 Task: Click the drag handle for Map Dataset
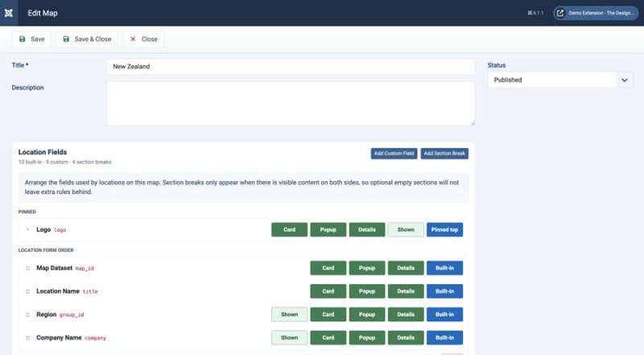27,268
